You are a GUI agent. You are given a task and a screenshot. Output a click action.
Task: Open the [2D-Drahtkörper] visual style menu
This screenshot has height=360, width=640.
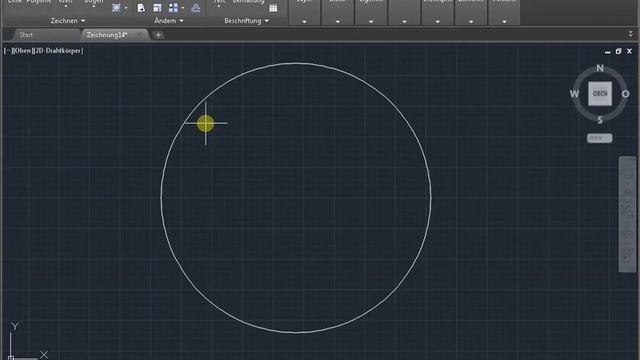click(59, 51)
